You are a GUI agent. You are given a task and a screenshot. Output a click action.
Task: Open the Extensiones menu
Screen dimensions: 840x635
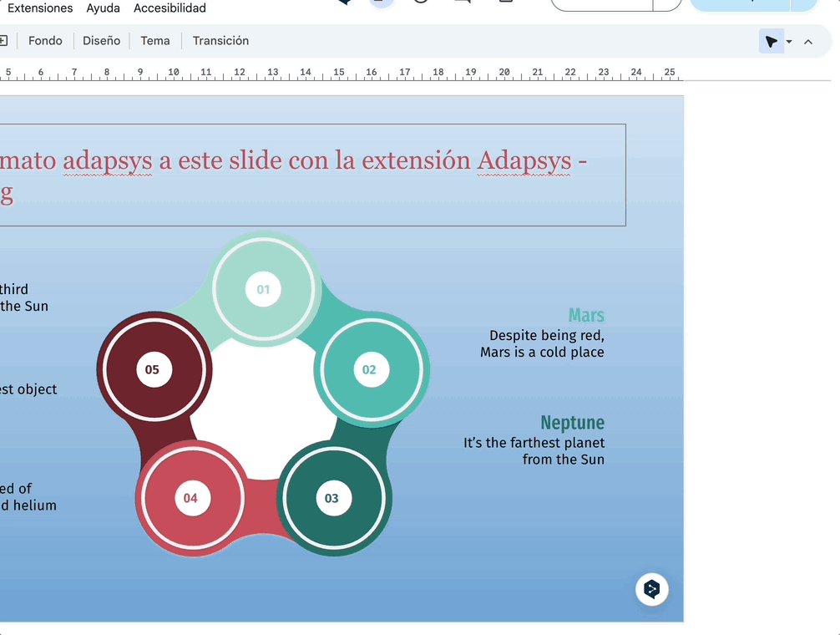pos(40,8)
